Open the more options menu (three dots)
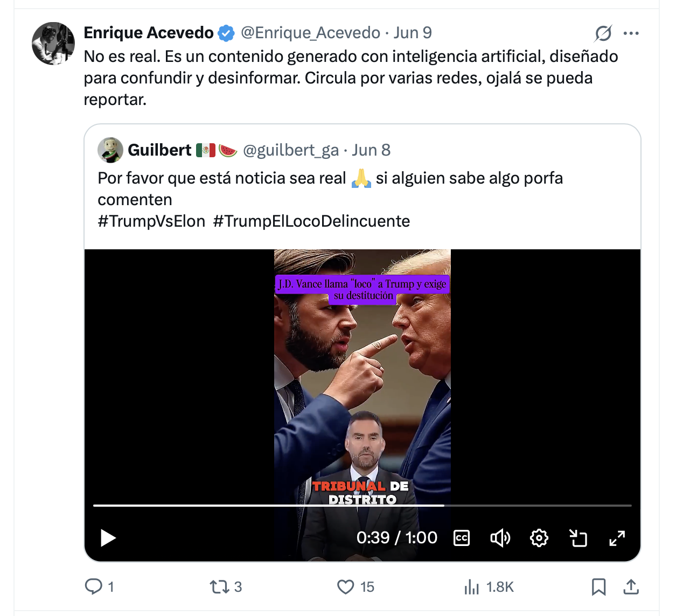 tap(631, 33)
